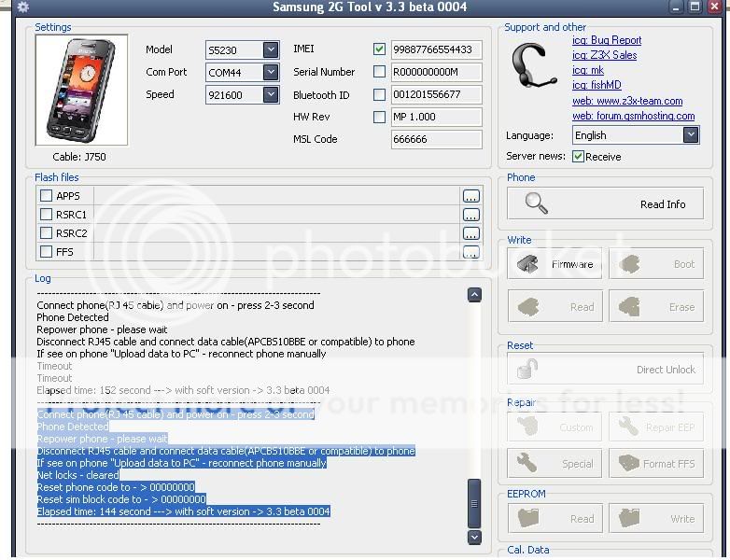Toggle the IMEI checkbox
Image resolution: width=730 pixels, height=560 pixels.
[x=379, y=49]
